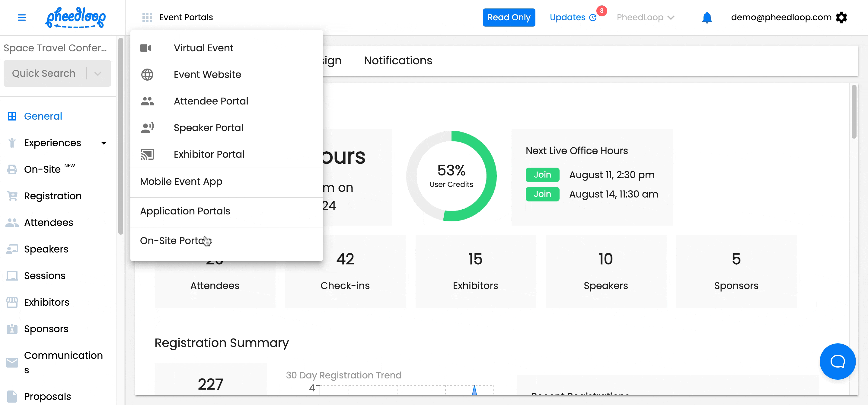868x405 pixels.
Task: Click the notification bell icon
Action: click(x=707, y=18)
